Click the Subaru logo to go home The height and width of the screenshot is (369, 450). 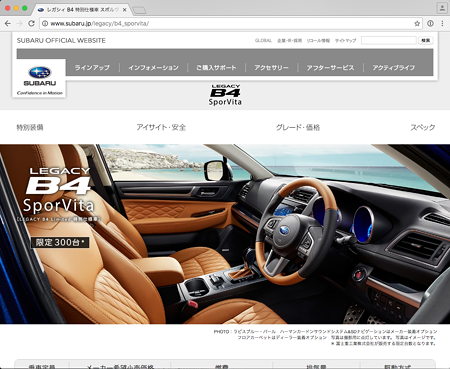[x=39, y=79]
